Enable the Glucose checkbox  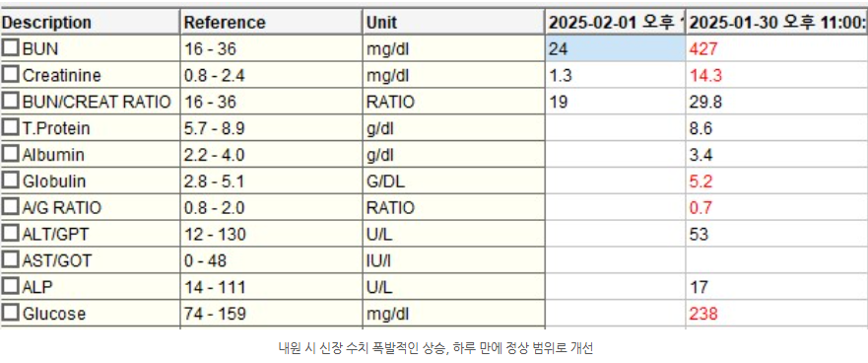[10, 313]
